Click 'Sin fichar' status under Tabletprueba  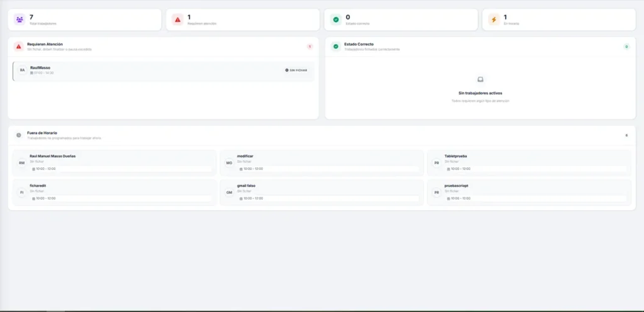[x=452, y=162]
